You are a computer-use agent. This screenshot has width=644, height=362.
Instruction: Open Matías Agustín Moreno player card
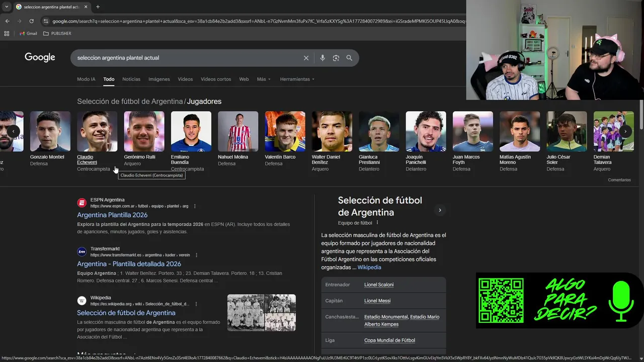pos(520,141)
